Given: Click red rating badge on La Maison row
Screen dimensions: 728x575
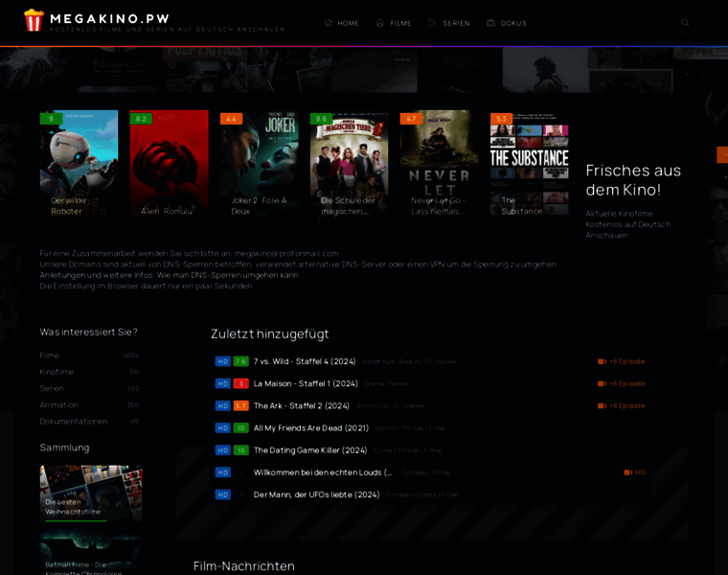Looking at the screenshot, I should [240, 383].
